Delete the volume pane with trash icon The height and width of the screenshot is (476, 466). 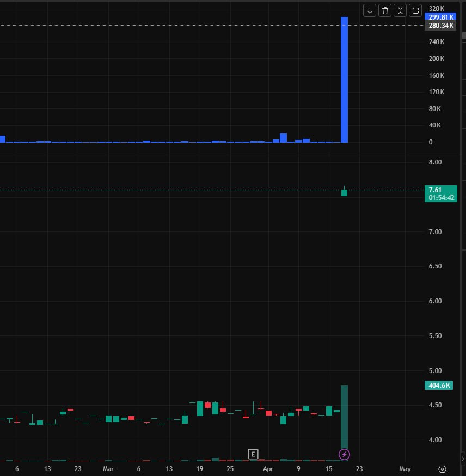tap(385, 11)
